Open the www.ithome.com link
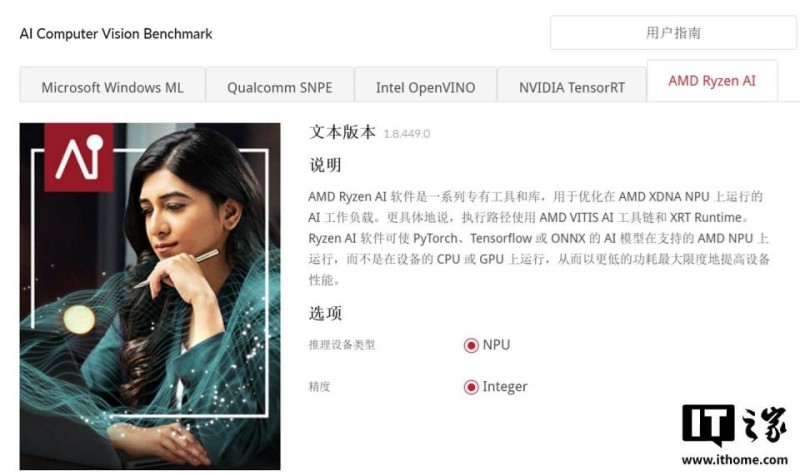800x475 pixels. (x=735, y=460)
